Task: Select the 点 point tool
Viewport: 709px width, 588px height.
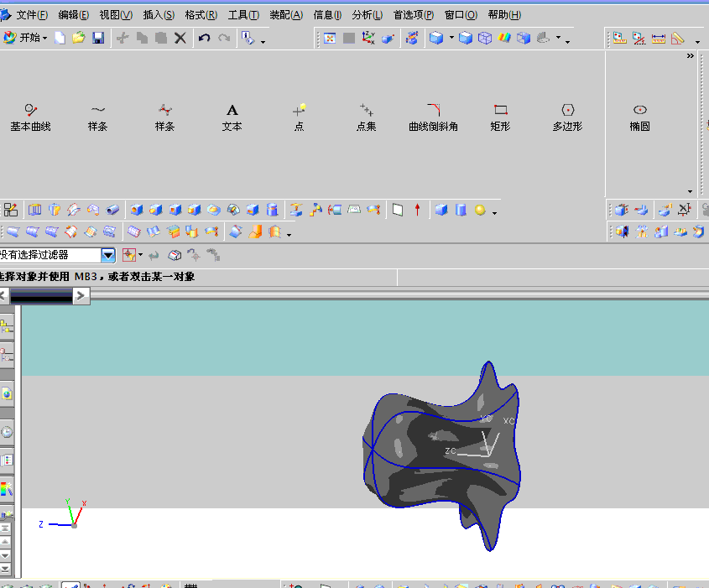Action: point(299,117)
